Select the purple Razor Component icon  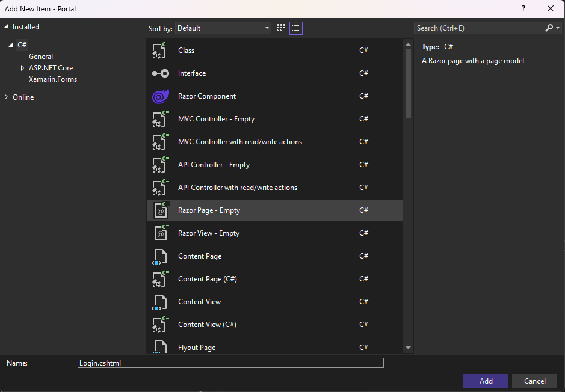coord(161,96)
